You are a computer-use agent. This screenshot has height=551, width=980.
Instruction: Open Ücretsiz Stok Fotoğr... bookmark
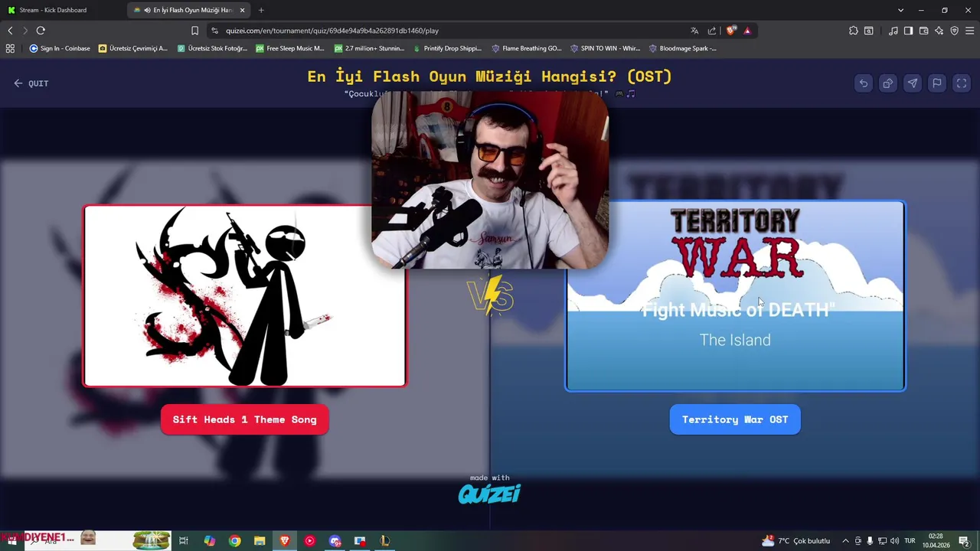click(x=212, y=48)
